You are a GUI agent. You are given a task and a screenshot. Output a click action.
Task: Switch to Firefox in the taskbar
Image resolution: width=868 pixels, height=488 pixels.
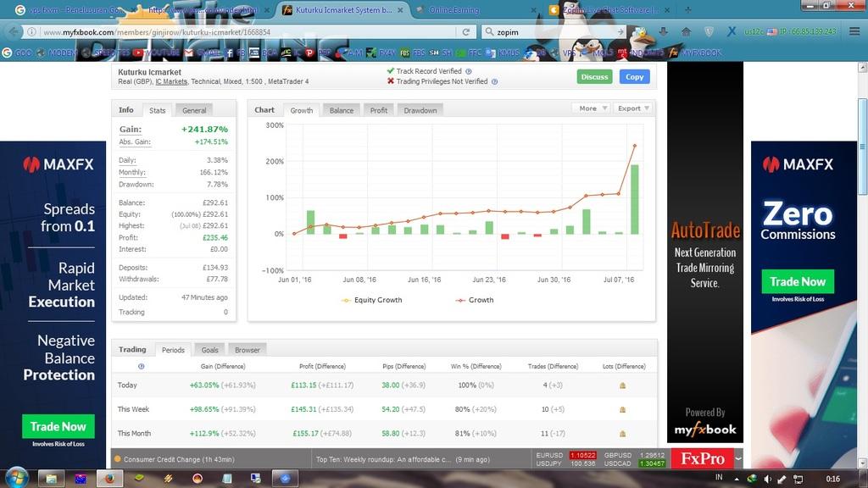pyautogui.click(x=109, y=478)
